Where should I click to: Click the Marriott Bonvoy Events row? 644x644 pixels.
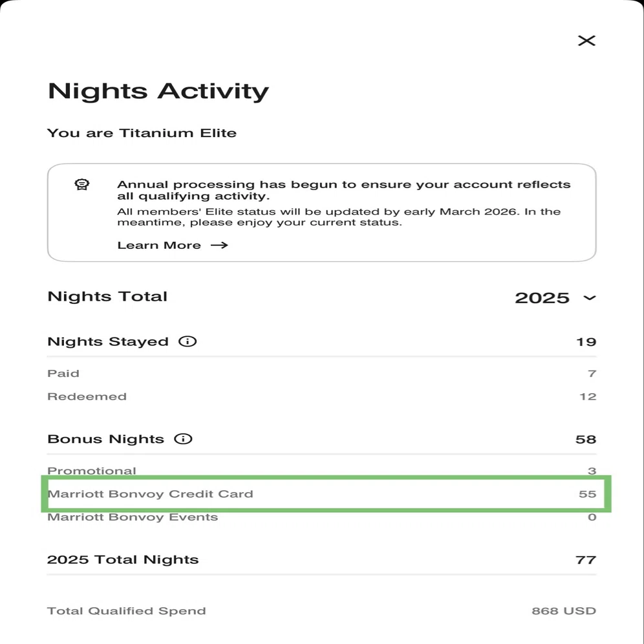click(x=322, y=517)
